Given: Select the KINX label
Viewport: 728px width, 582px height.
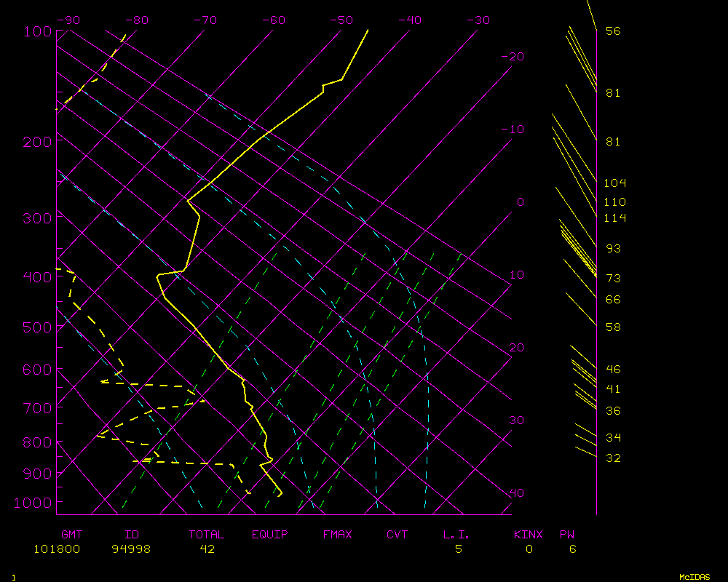Looking at the screenshot, I should point(528,535).
